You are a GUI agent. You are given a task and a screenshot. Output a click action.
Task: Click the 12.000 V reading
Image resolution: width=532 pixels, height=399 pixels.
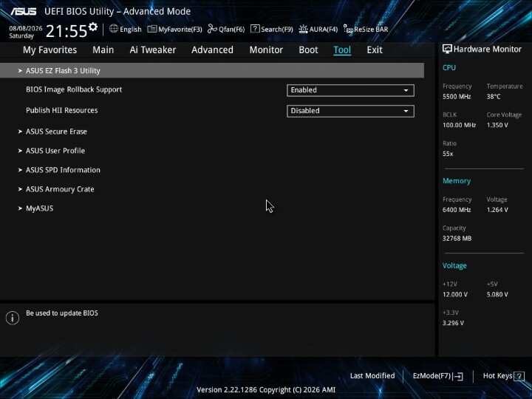[455, 295]
